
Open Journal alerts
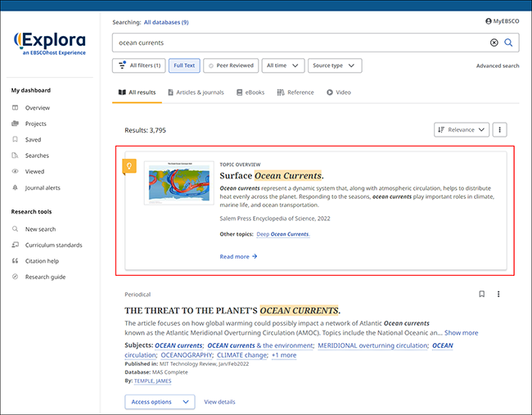click(x=43, y=188)
